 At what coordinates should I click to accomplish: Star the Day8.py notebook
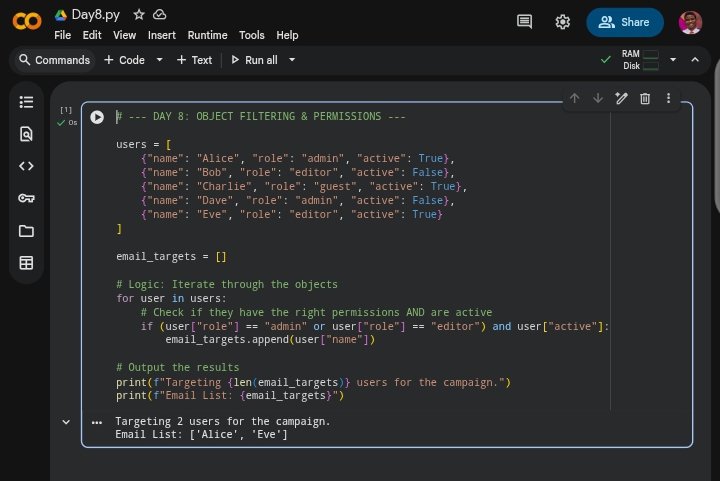point(139,15)
